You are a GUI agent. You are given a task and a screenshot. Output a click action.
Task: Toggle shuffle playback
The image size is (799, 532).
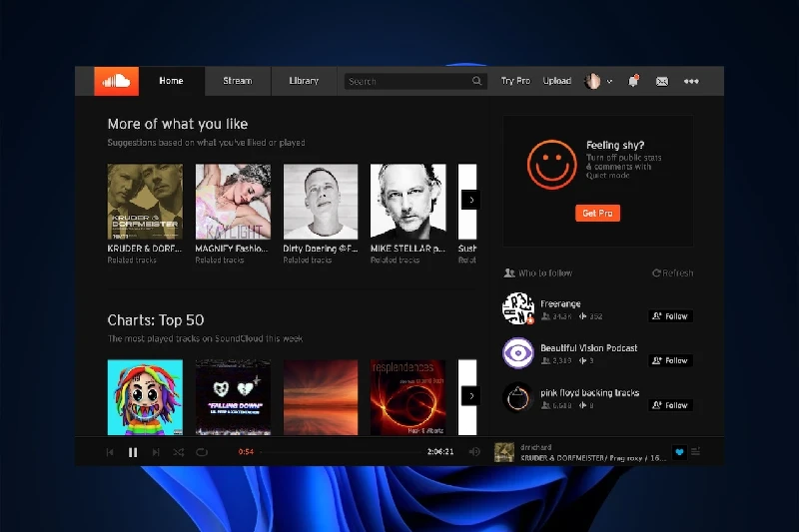179,452
